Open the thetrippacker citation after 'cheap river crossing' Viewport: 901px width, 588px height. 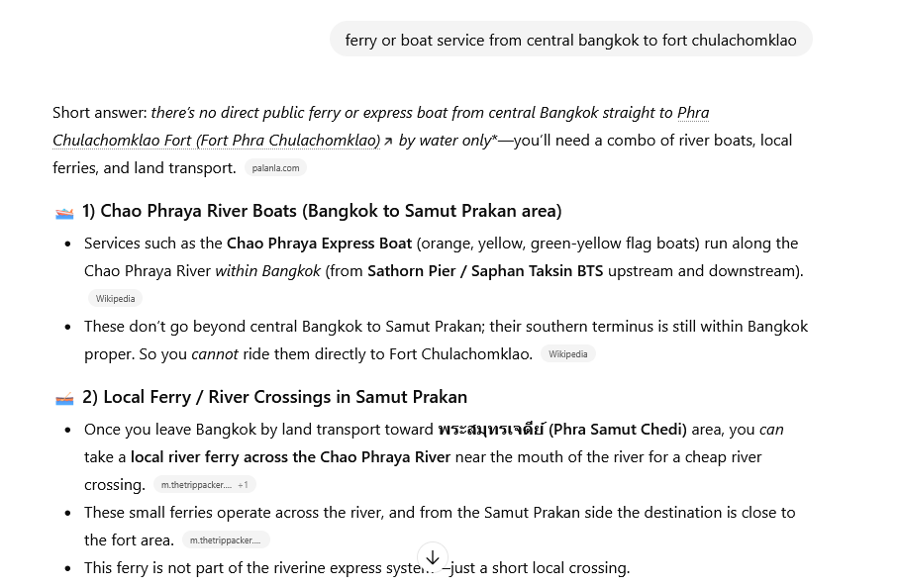196,485
